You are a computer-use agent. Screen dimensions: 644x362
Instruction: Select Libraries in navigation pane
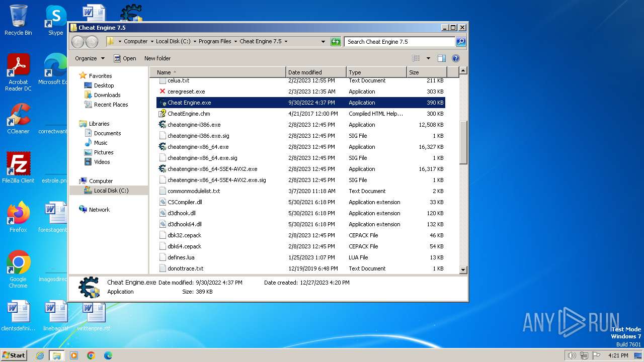pyautogui.click(x=99, y=124)
